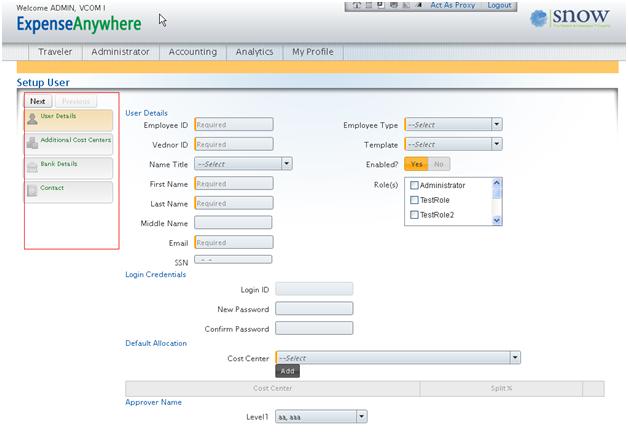Check the TestRole checkbox
This screenshot has width=628, height=432.
415,200
